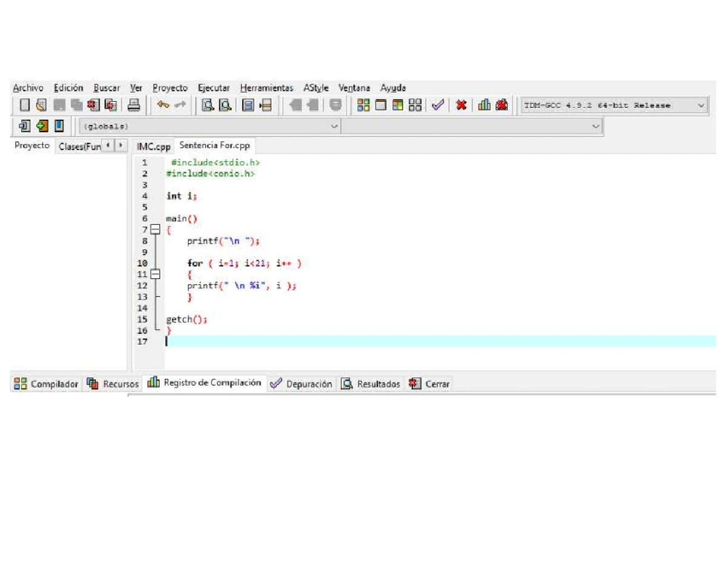Click the 'getch();' code line
This screenshot has width=728, height=562.
point(187,319)
